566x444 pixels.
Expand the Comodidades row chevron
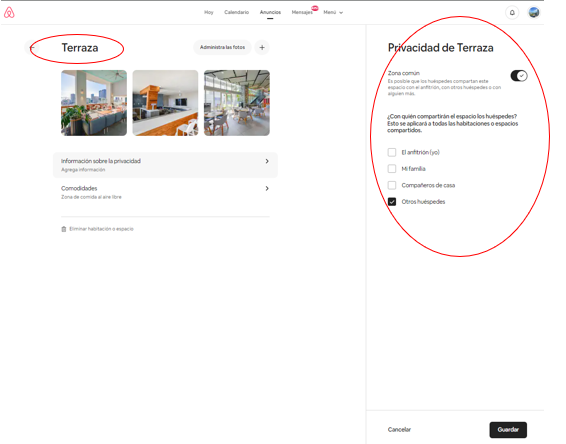[x=267, y=188]
